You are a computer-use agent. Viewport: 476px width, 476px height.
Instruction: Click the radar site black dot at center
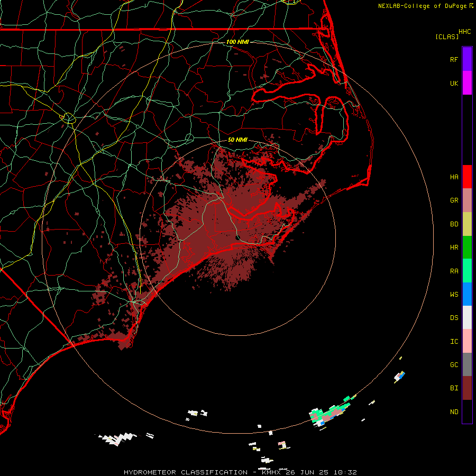point(237,237)
